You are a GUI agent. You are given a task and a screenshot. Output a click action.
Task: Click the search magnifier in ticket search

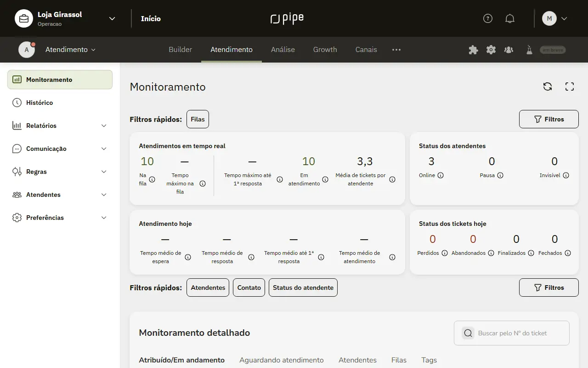(468, 333)
